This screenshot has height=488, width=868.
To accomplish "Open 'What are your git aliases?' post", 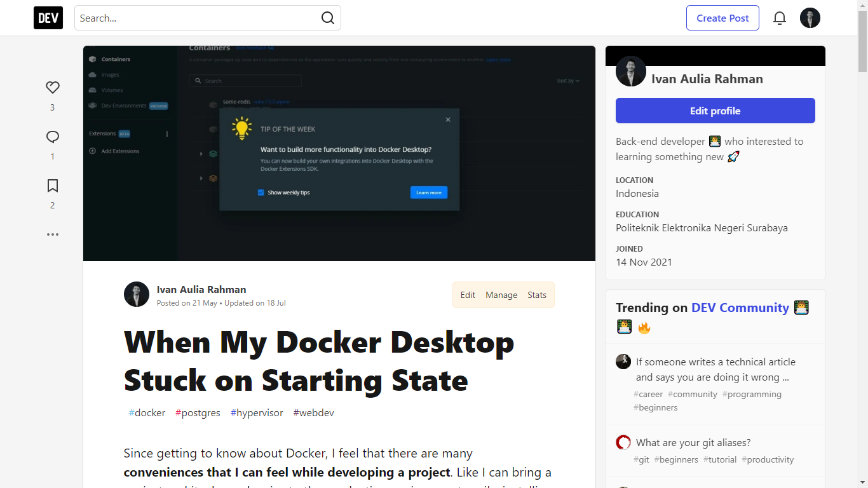I will coord(693,442).
